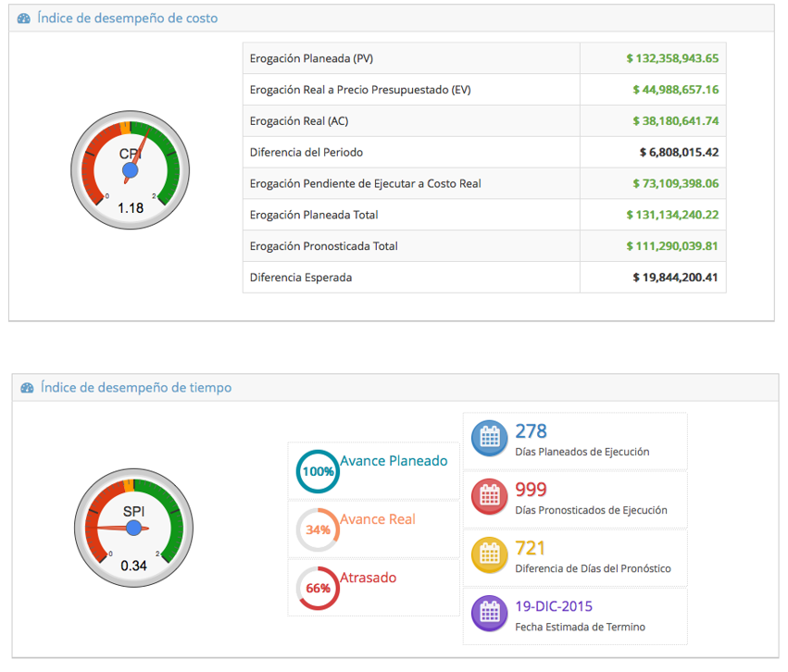
Task: Open the Índice de desempeño de costo header
Action: [x=128, y=19]
